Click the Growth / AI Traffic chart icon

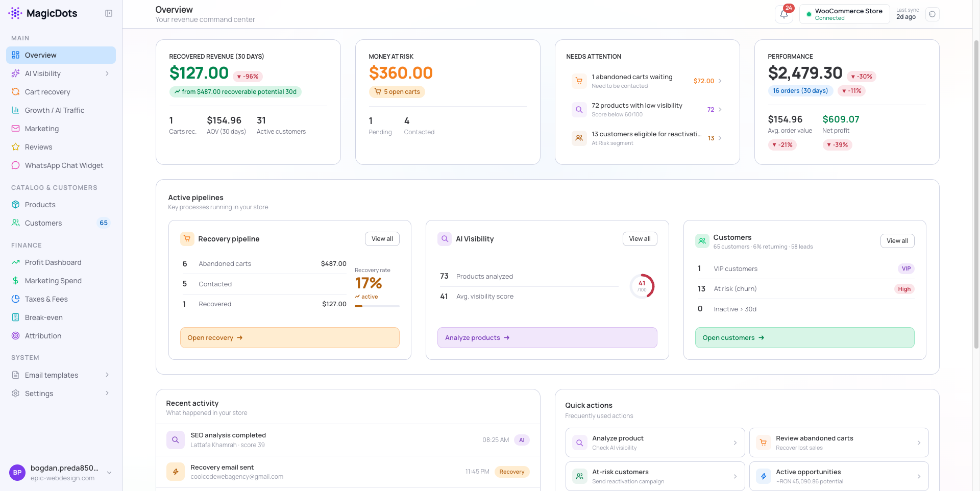point(16,110)
